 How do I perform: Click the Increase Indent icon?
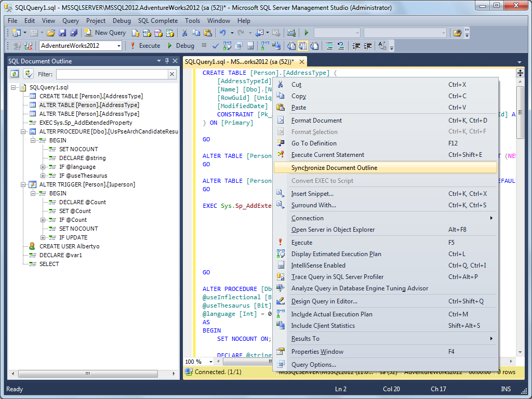tap(367, 46)
